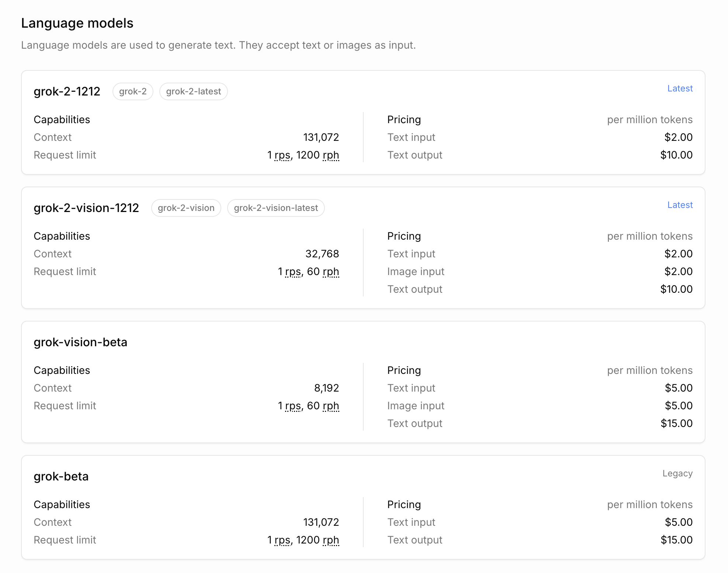Click rph abbreviation in grok-beta request limit
The width and height of the screenshot is (728, 573).
(331, 540)
